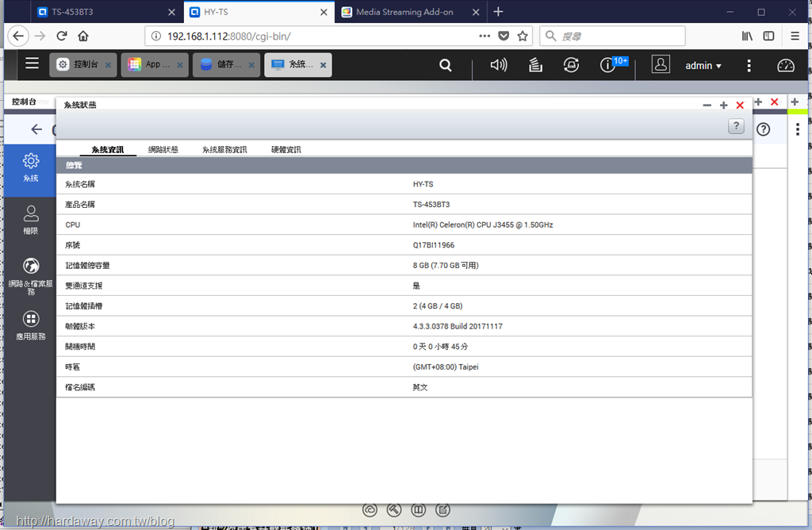This screenshot has height=530, width=812.
Task: Open the help book icon at bottom
Action: pyautogui.click(x=419, y=510)
